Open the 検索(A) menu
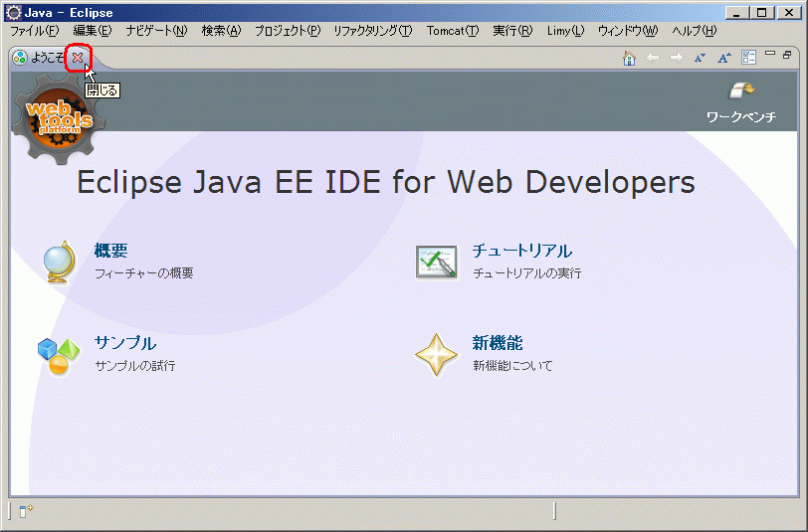The height and width of the screenshot is (532, 808). point(221,31)
